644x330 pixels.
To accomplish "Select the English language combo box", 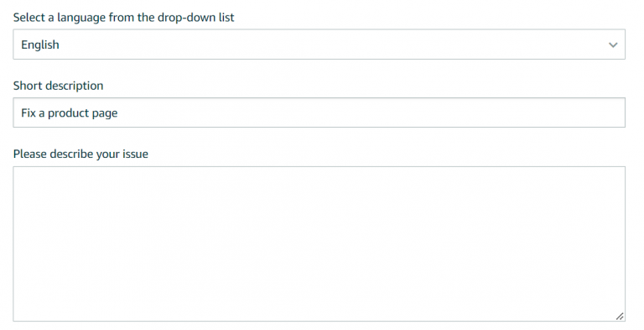I will [x=319, y=45].
